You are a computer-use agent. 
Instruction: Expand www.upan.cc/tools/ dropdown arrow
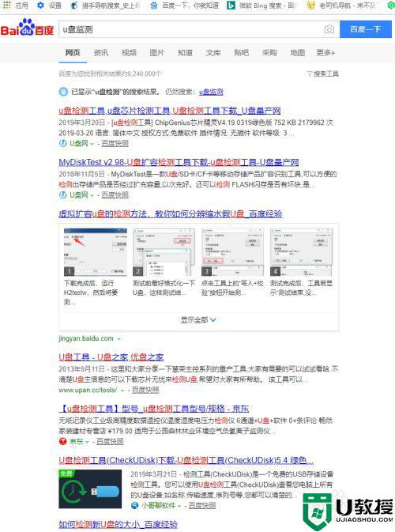(122, 391)
